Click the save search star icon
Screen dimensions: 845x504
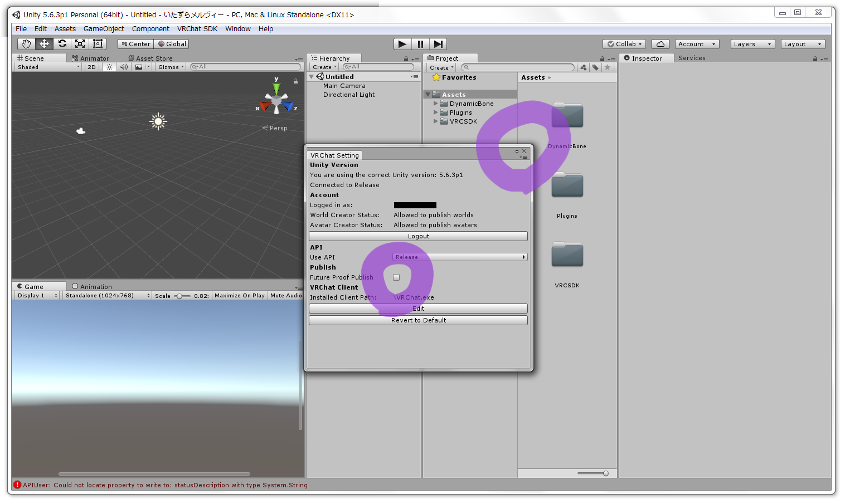tap(608, 67)
